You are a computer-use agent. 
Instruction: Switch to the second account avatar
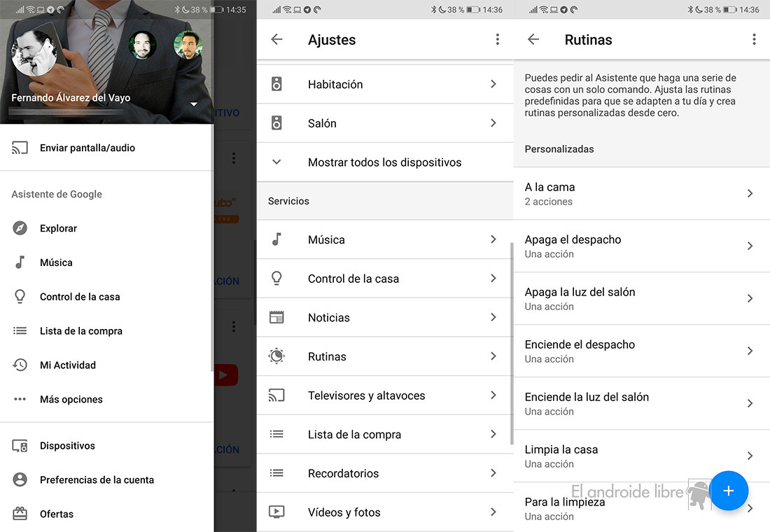coord(142,45)
